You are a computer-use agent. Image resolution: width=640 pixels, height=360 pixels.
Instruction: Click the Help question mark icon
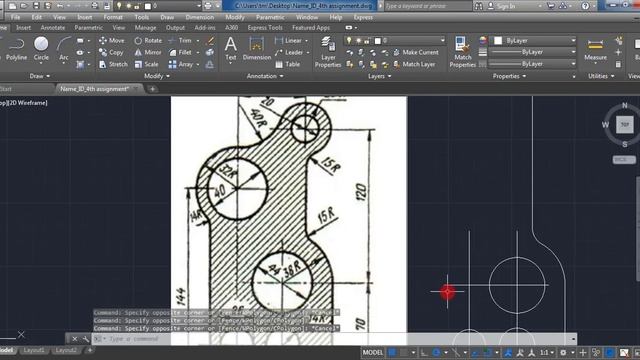[586, 6]
